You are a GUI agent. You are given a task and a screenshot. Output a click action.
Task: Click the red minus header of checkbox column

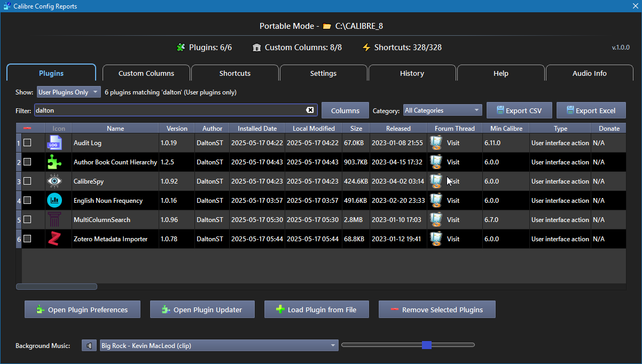coord(27,128)
